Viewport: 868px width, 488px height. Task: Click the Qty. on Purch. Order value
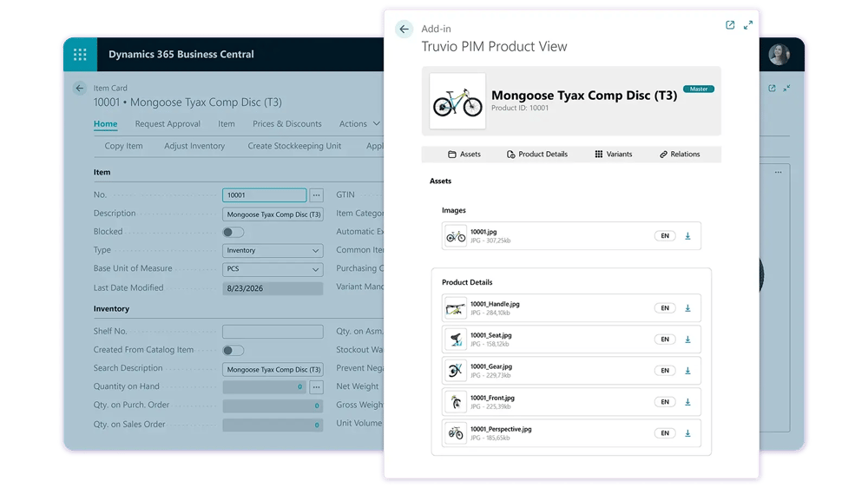pos(273,406)
